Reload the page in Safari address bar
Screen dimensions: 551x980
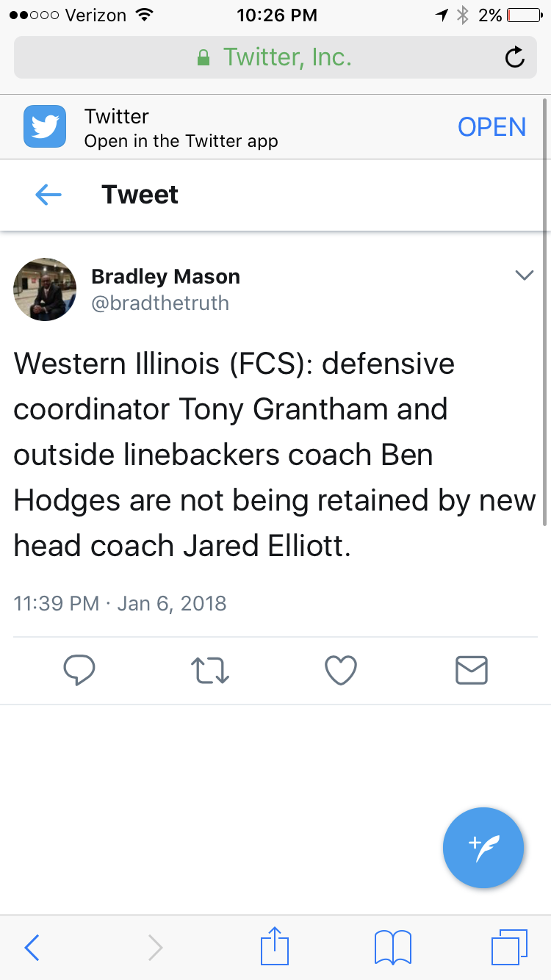coord(515,57)
